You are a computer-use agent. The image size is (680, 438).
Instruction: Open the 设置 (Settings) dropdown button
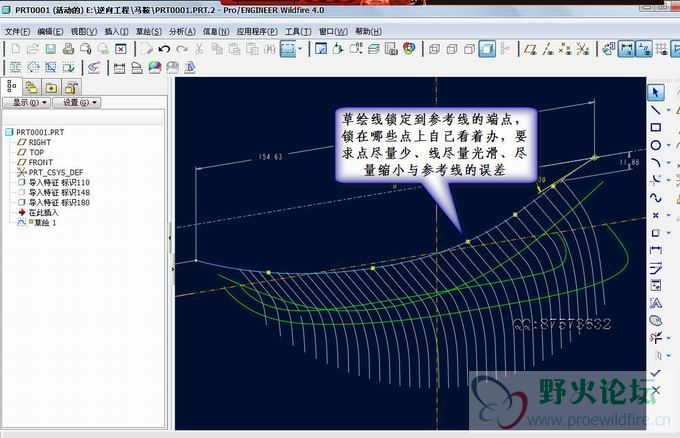[x=76, y=102]
